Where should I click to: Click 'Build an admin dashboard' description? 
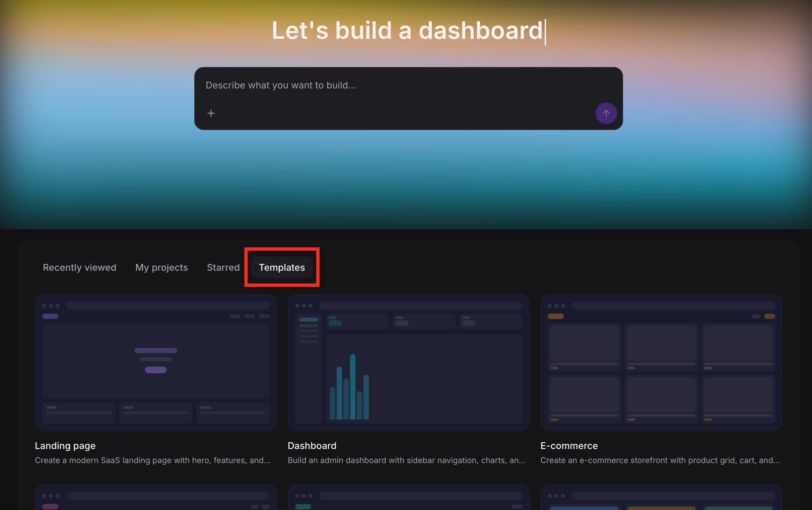406,460
